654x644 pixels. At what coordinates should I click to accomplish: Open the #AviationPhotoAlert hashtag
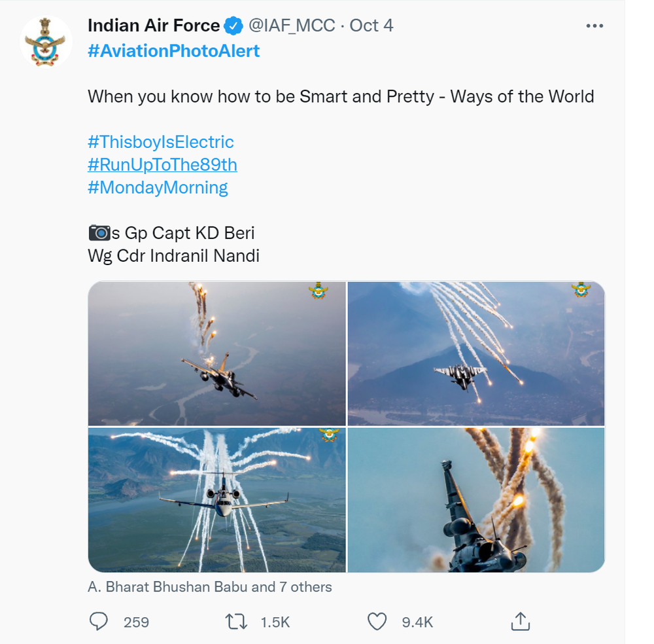tap(173, 51)
